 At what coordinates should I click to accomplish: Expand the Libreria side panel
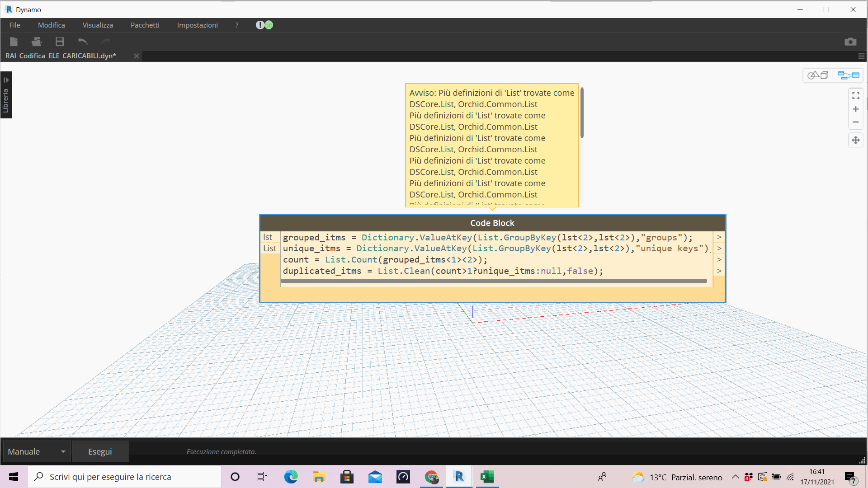(6, 95)
